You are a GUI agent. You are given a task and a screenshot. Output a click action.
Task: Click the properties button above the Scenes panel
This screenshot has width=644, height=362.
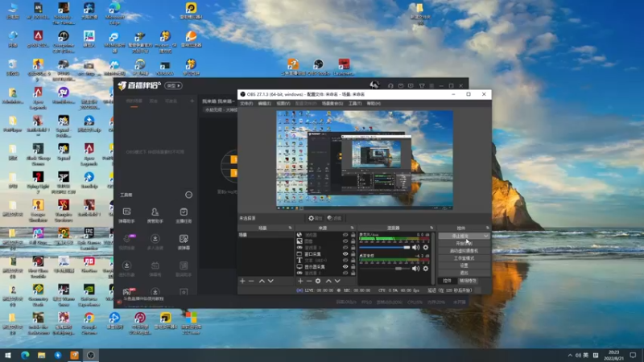[x=316, y=218]
